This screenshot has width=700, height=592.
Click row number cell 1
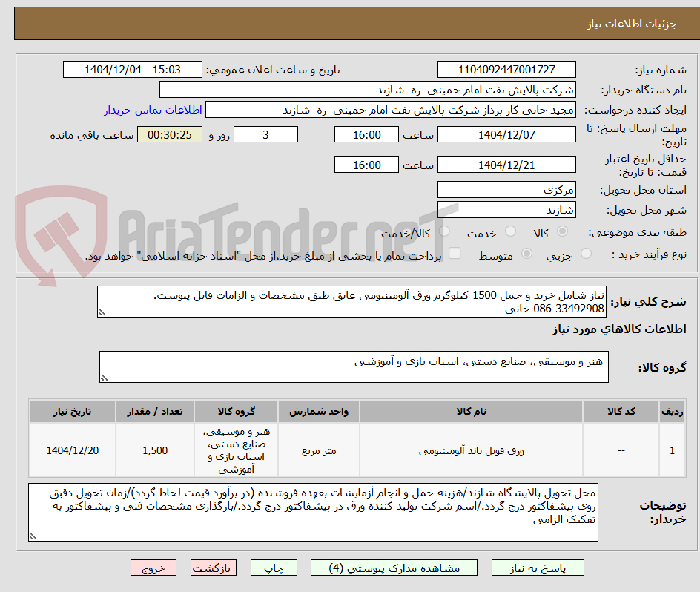(x=673, y=450)
